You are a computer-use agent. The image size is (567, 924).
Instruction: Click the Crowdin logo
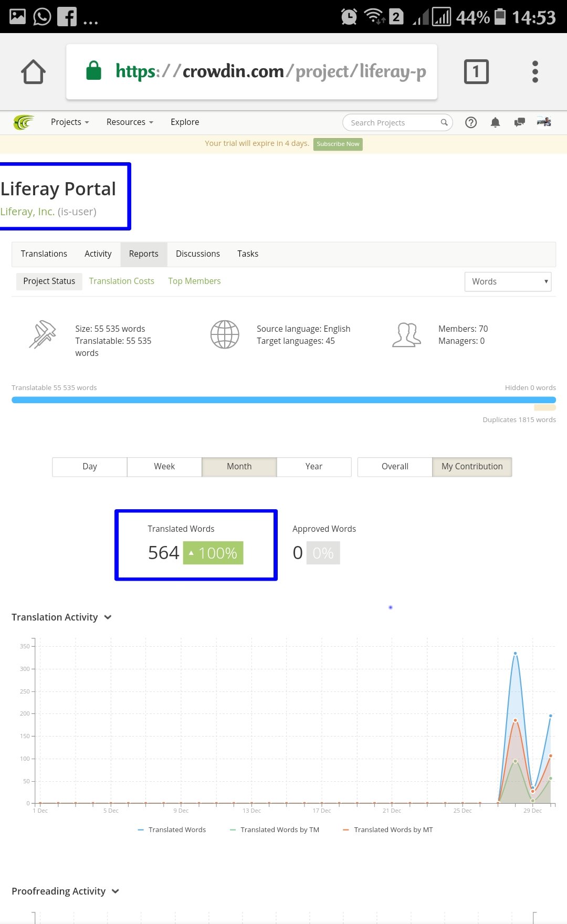24,122
